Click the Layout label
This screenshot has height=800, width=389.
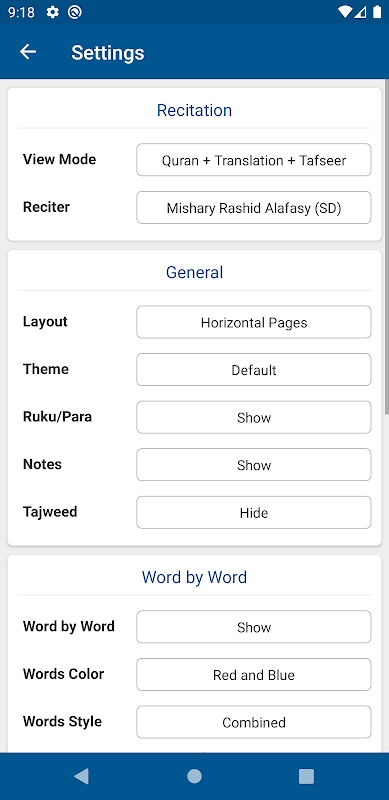(45, 321)
